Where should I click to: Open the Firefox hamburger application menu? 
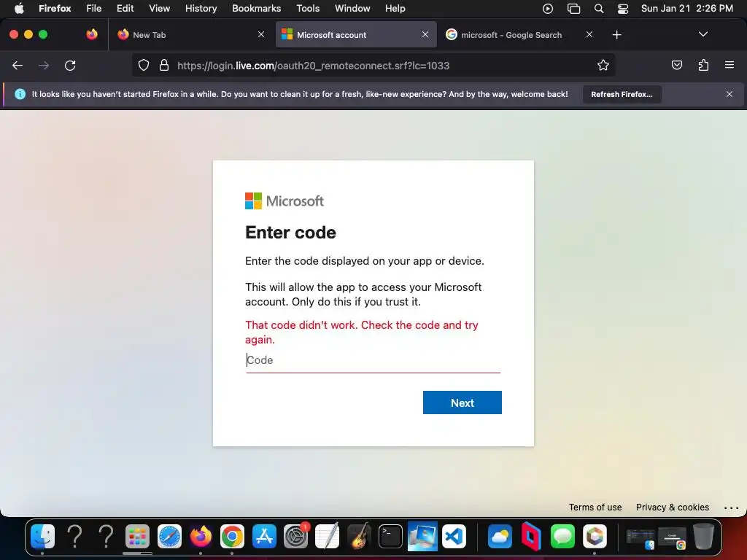(x=729, y=65)
